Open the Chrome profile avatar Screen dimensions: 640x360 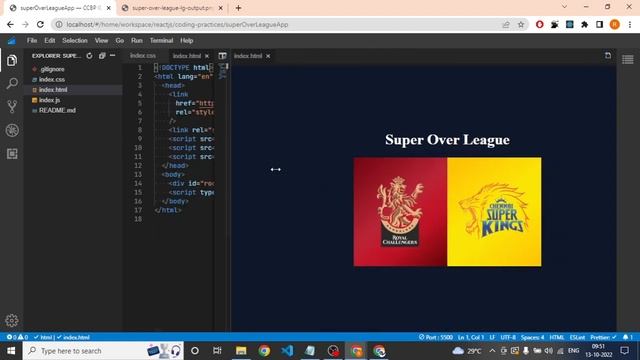(614, 24)
